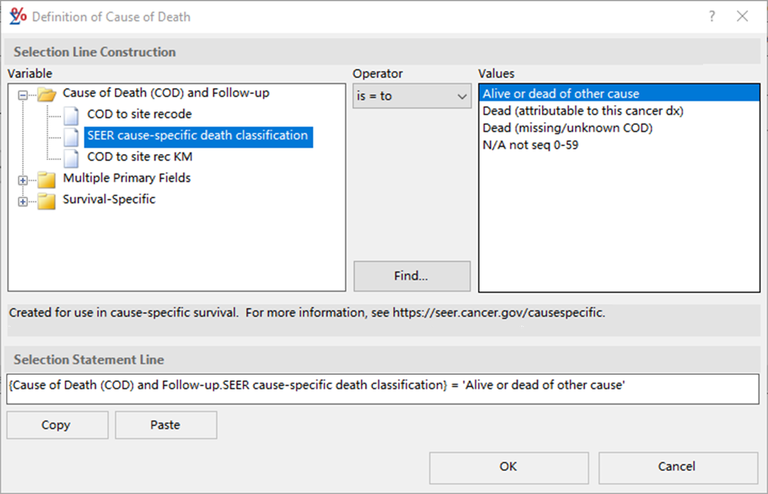768x494 pixels.
Task: Click the document icon beside COD to site recode
Action: click(x=70, y=115)
